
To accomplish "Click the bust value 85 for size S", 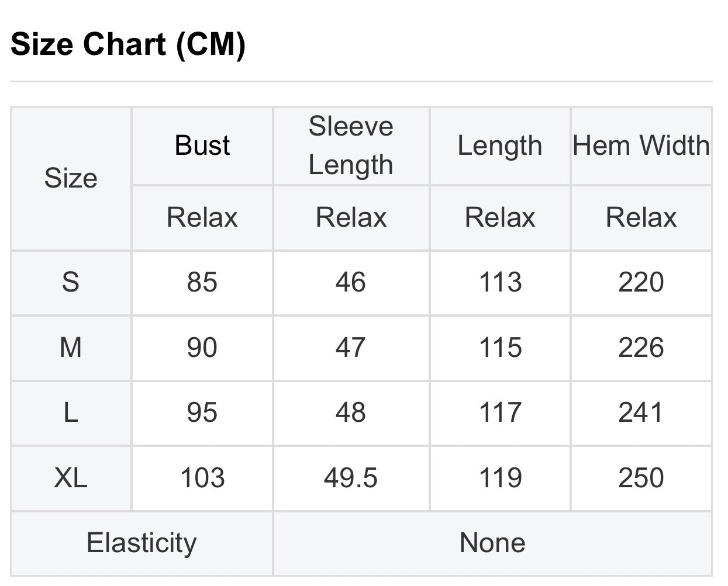I will [x=202, y=282].
